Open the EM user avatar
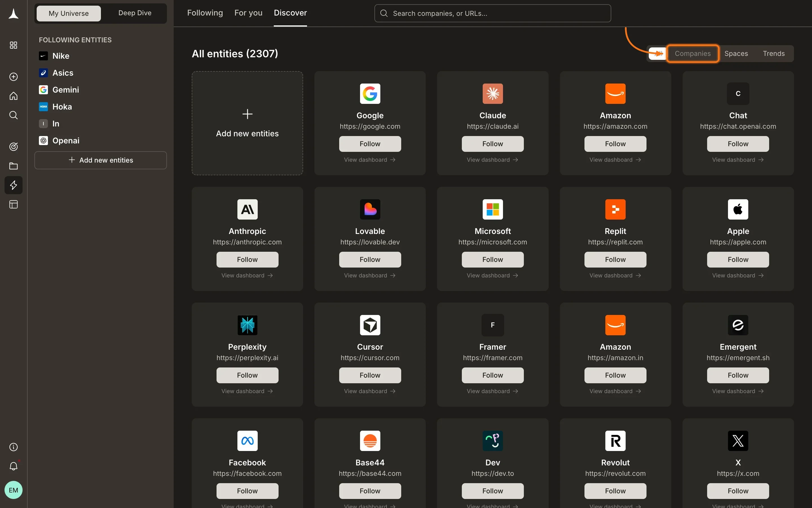 (14, 490)
